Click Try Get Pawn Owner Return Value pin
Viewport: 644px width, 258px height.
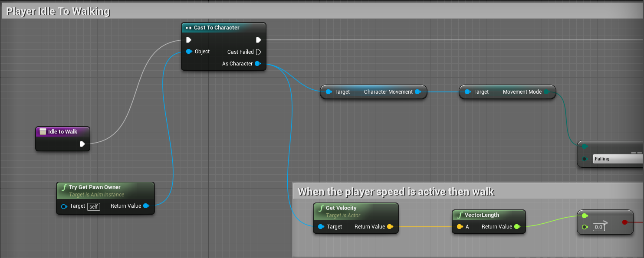click(146, 206)
